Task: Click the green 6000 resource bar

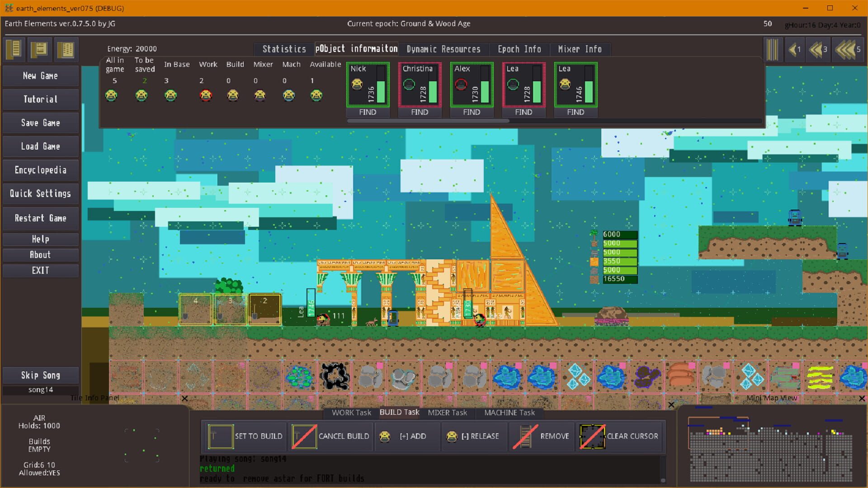Action: coord(619,234)
